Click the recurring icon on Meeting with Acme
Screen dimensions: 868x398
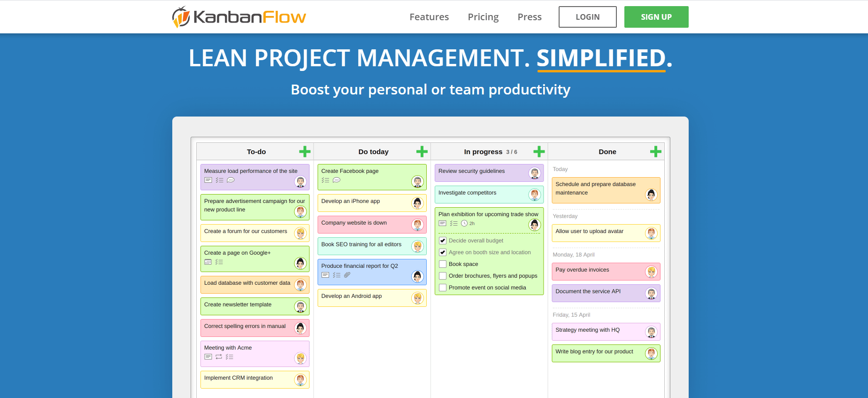(x=219, y=357)
